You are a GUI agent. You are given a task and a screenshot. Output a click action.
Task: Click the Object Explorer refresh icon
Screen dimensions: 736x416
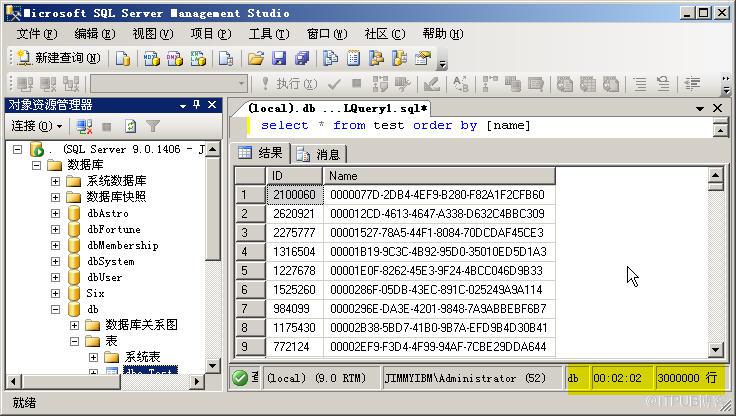(130, 126)
